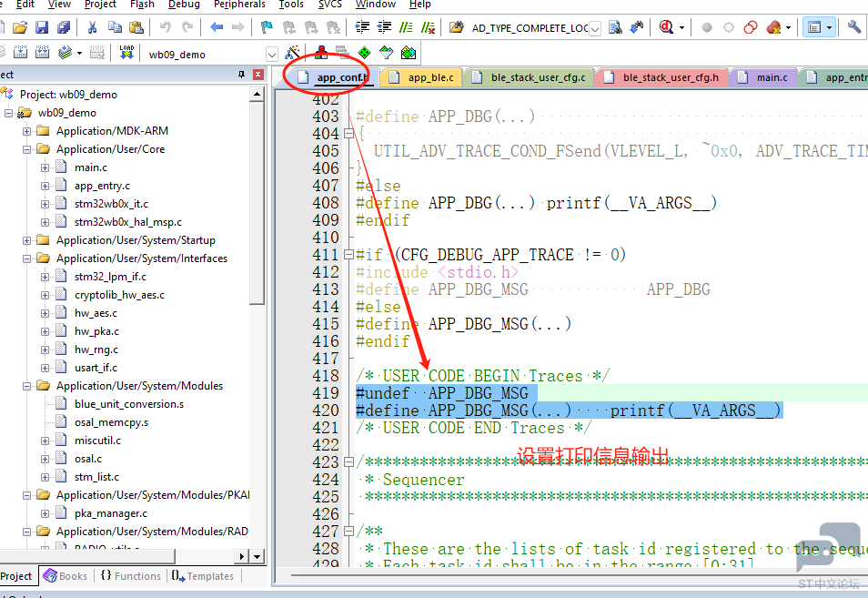
Task: Switch to the ble_stack_user_cfg.c tab
Action: pos(530,77)
